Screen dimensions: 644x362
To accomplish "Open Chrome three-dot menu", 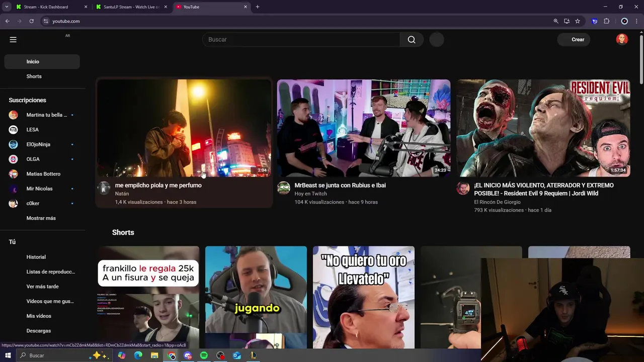I will point(636,21).
